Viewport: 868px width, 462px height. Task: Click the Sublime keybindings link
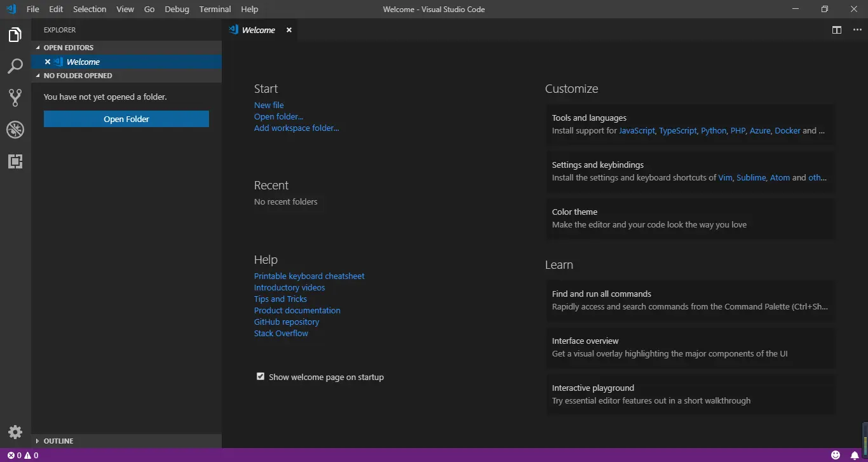coord(751,177)
